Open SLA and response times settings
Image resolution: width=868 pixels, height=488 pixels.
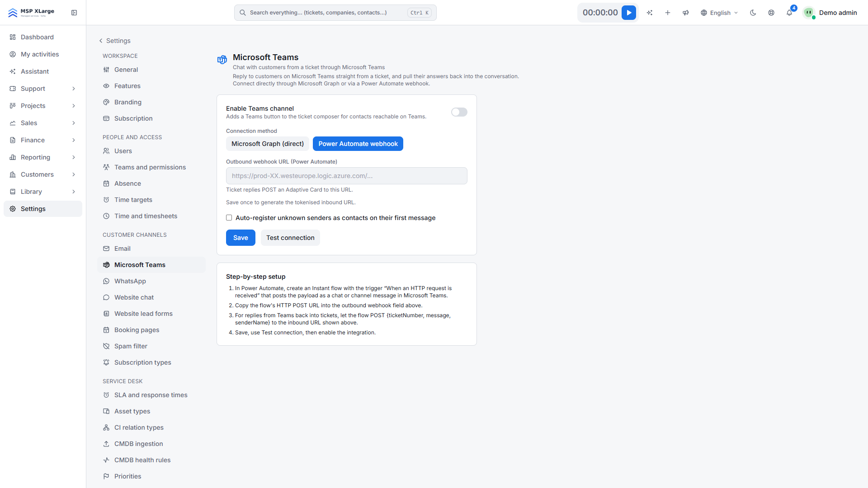(x=151, y=395)
